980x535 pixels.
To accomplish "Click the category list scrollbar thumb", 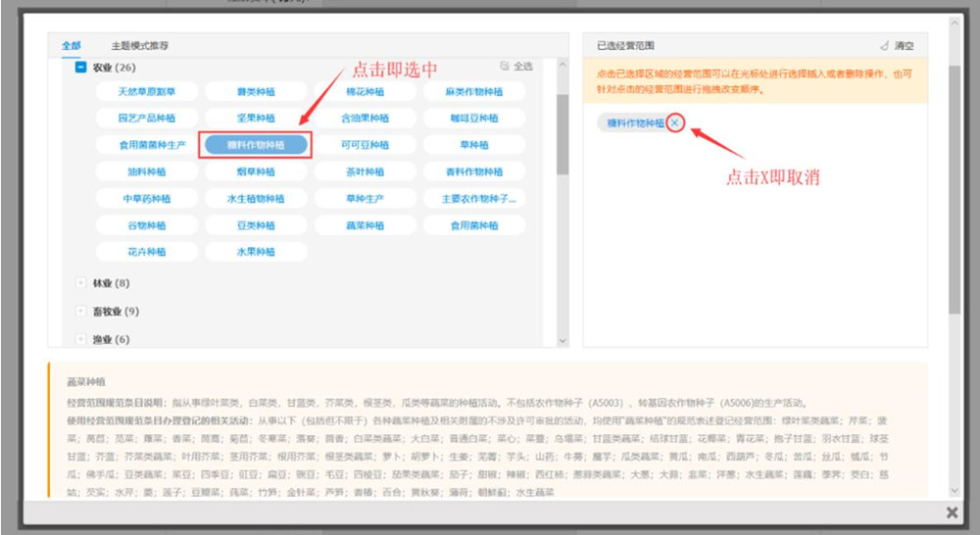I will 563,134.
